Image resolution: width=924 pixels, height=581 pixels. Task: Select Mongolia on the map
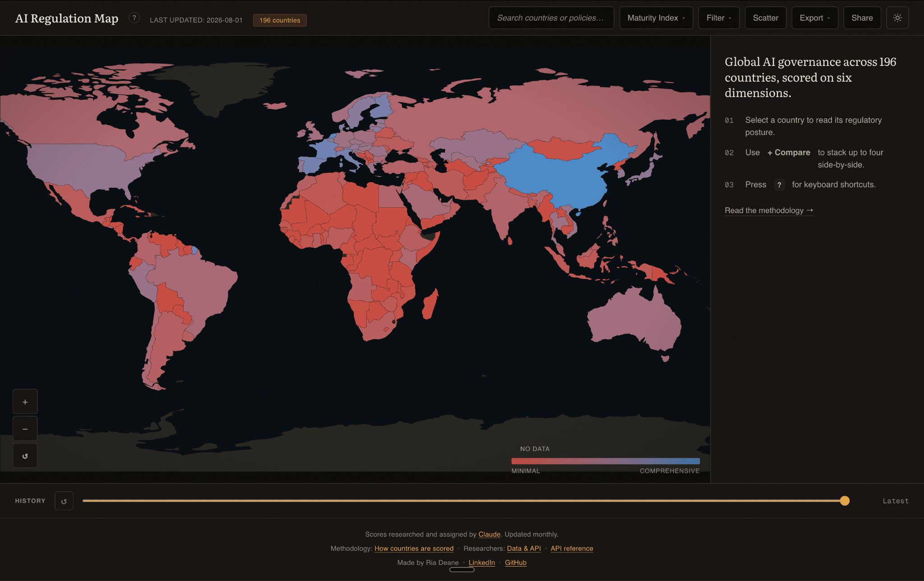(x=564, y=149)
